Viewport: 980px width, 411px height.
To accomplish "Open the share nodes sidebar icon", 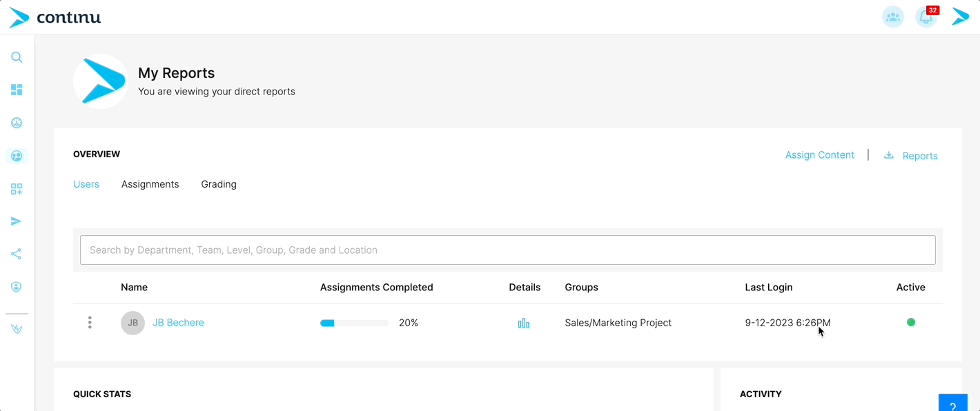I will 17,254.
